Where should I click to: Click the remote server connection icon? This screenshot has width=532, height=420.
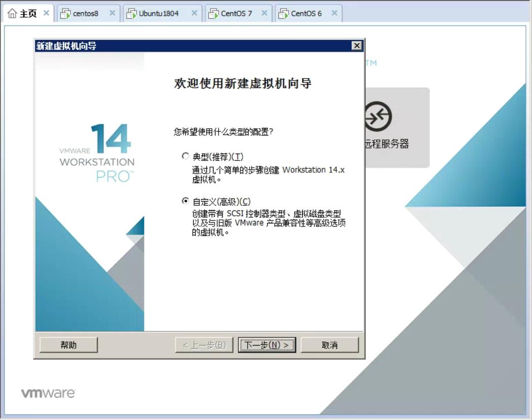click(x=378, y=116)
